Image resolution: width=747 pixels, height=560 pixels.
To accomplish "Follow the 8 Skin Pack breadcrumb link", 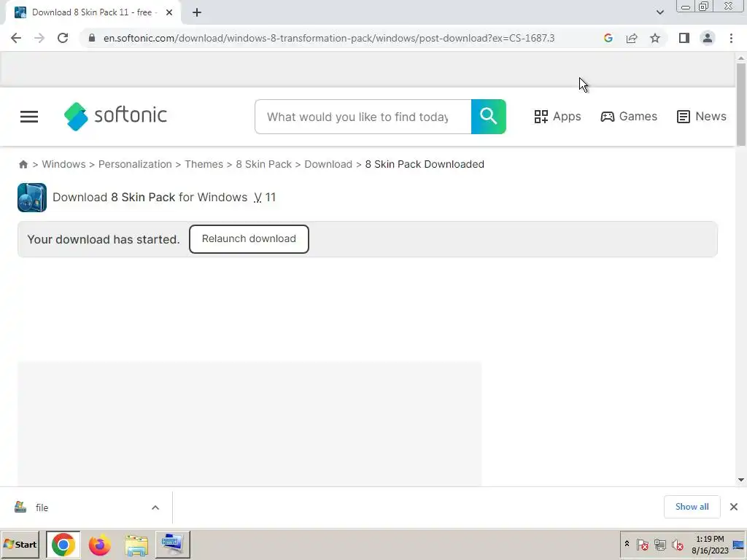I will point(263,164).
